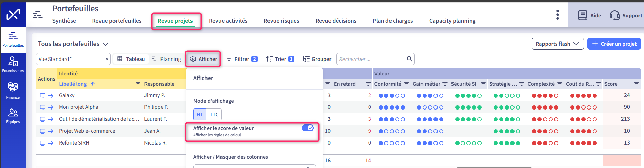644x168 pixels.
Task: Click the comment icon for Mon projet Alpha
Action: [x=43, y=107]
